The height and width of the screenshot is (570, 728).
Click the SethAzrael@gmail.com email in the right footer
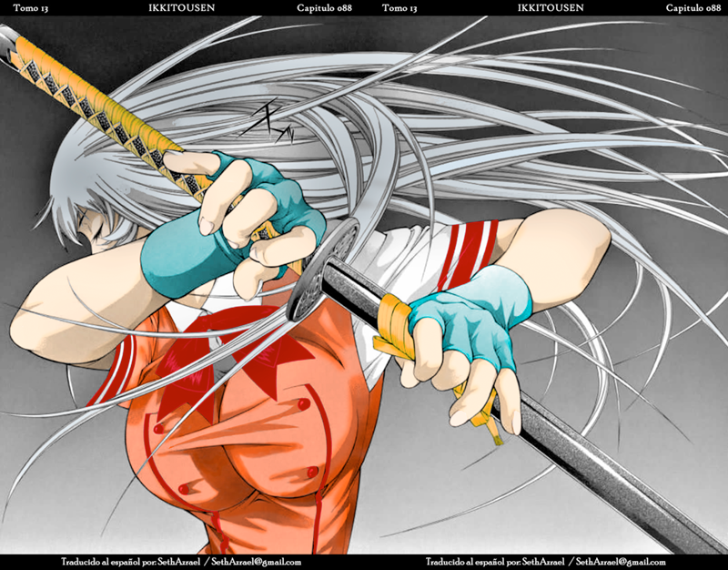point(621,562)
